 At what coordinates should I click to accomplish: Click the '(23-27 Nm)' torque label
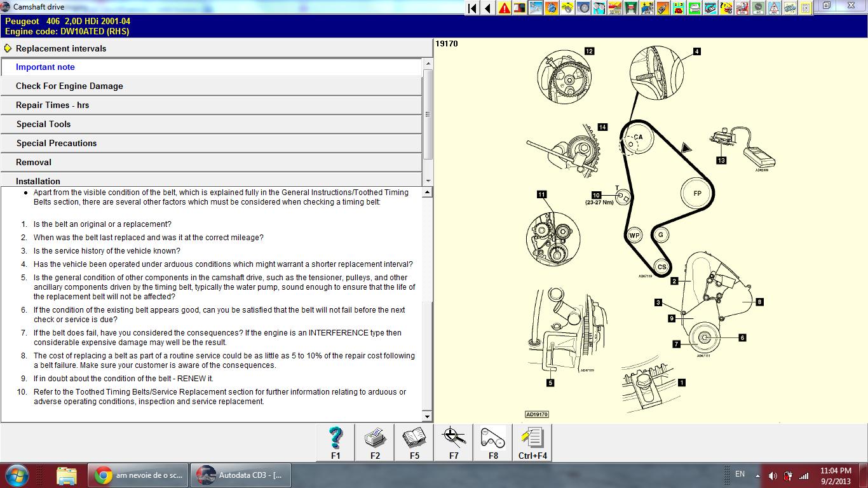click(599, 203)
